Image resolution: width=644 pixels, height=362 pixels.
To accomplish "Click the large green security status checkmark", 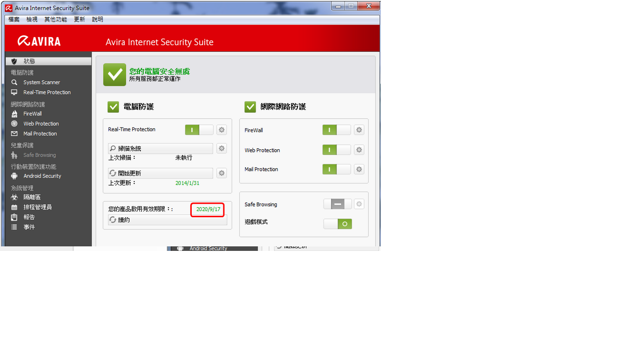I will (115, 74).
